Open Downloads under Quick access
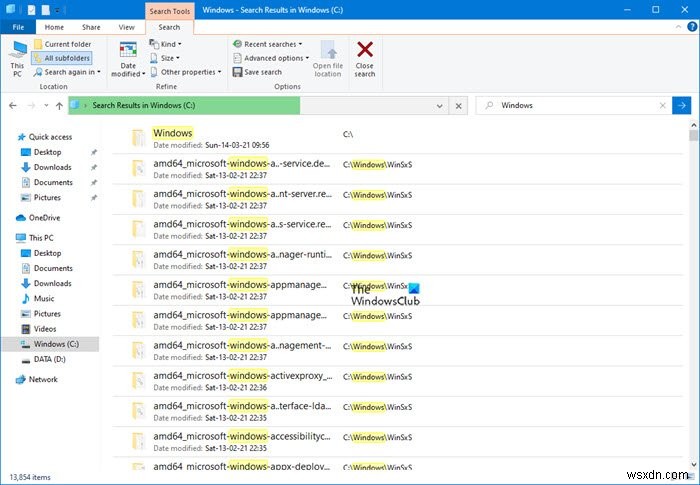 pyautogui.click(x=46, y=167)
